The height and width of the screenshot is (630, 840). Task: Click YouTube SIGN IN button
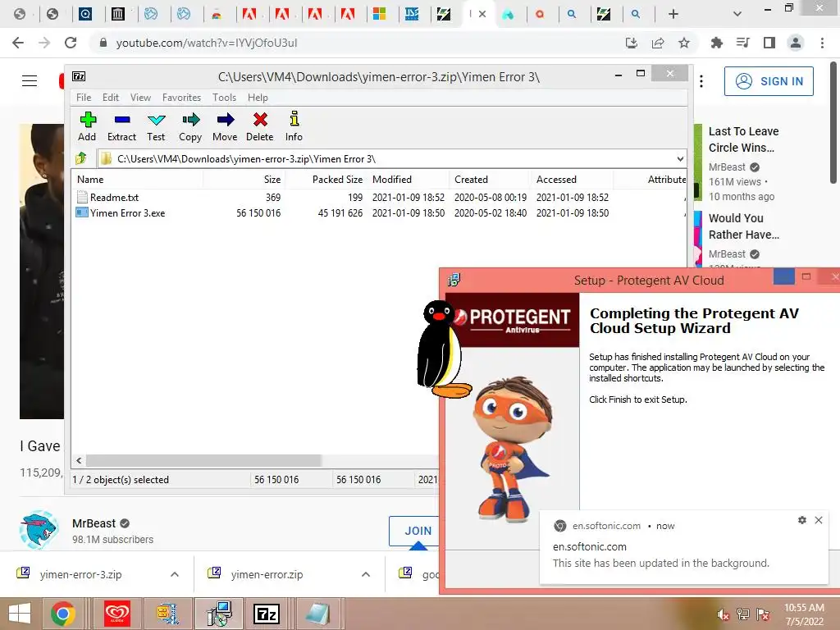(769, 81)
